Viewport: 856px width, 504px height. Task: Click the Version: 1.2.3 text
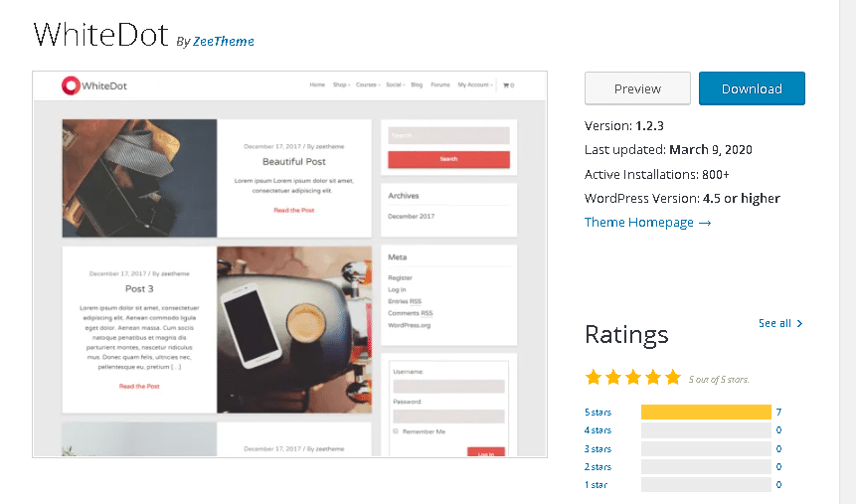coord(624,126)
